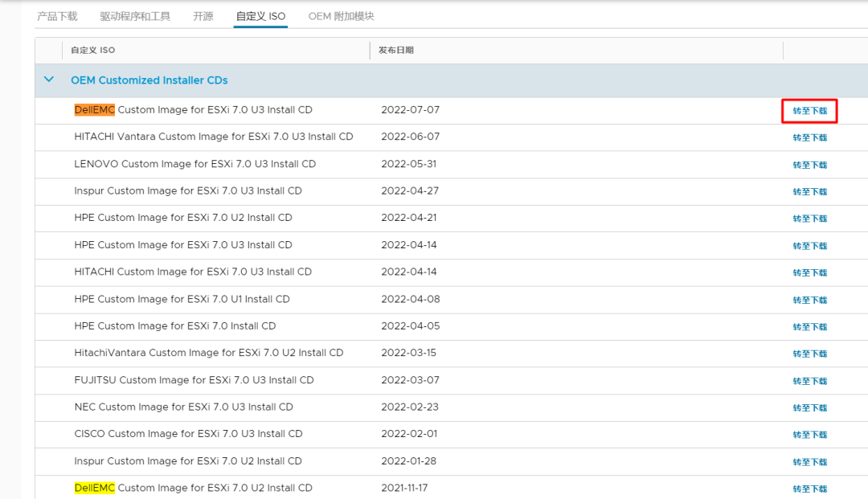This screenshot has width=868, height=499.
Task: Select HITACHI Custom Image for ESXi 7.0 U3 text
Action: click(193, 272)
